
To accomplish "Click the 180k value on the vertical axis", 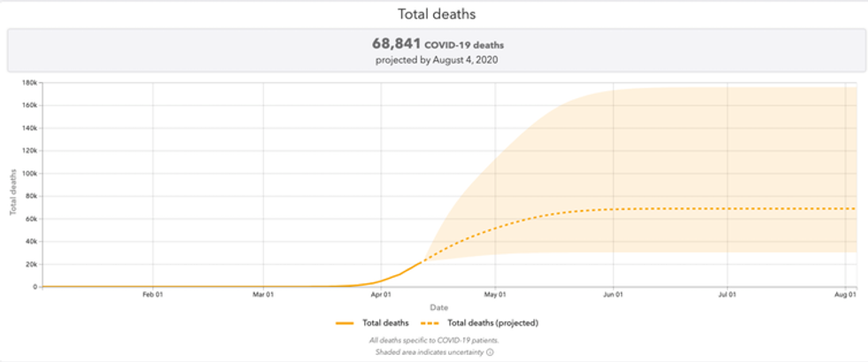I will (x=28, y=82).
